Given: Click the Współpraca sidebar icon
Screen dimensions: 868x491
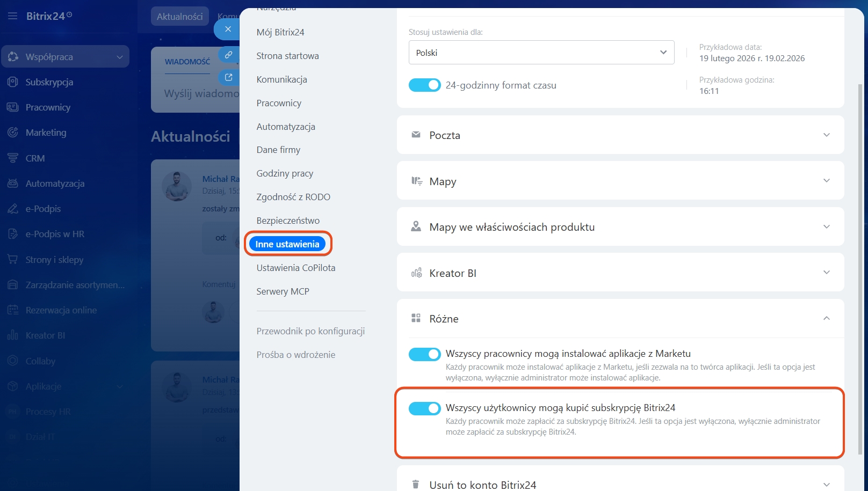Looking at the screenshot, I should (13, 56).
